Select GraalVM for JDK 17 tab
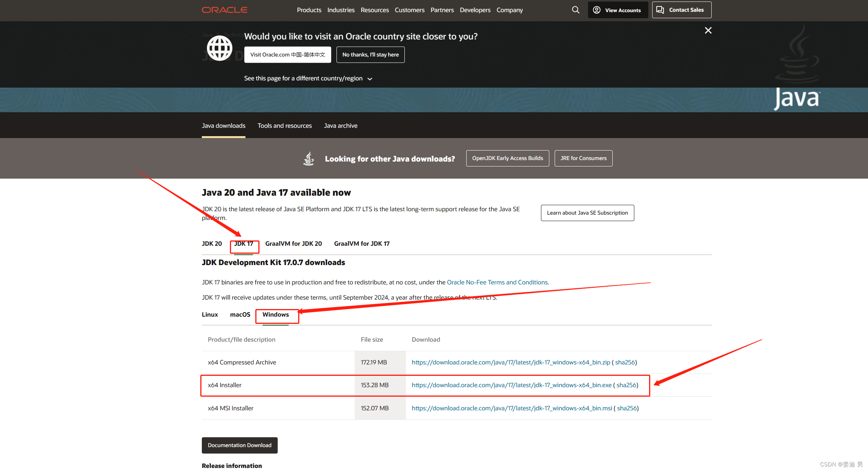Viewport: 868px width, 471px height. coord(362,243)
